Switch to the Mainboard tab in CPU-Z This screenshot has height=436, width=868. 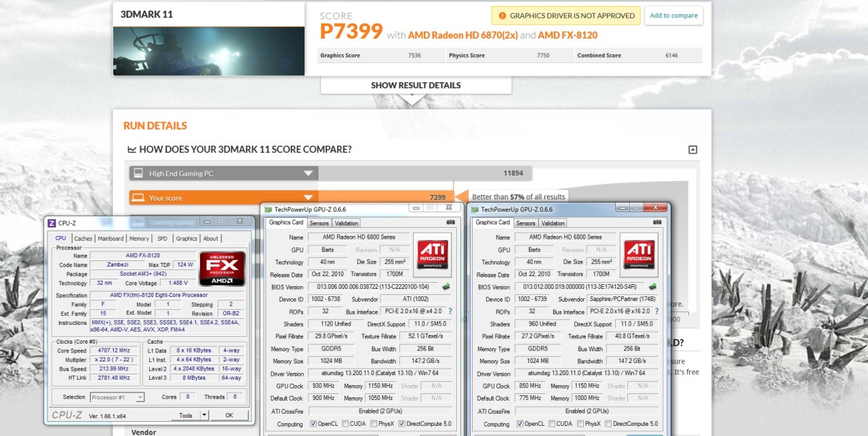[x=111, y=239]
